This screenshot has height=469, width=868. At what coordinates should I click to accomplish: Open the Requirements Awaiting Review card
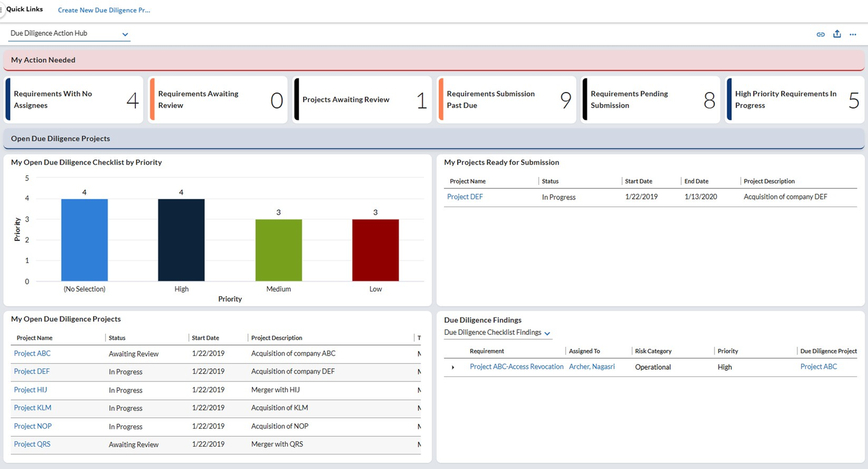pos(218,99)
